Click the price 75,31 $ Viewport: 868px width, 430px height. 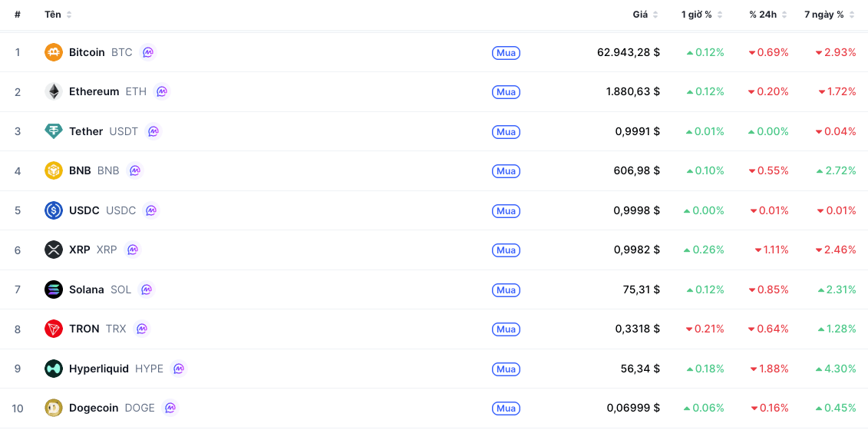(x=641, y=289)
